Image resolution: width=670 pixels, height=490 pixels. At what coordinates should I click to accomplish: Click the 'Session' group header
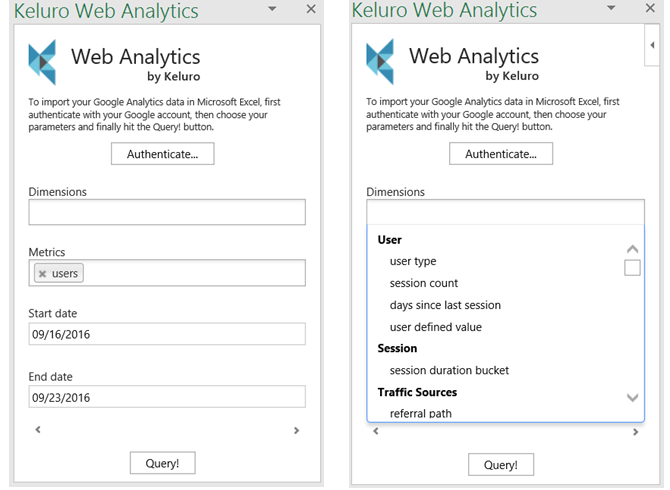397,348
